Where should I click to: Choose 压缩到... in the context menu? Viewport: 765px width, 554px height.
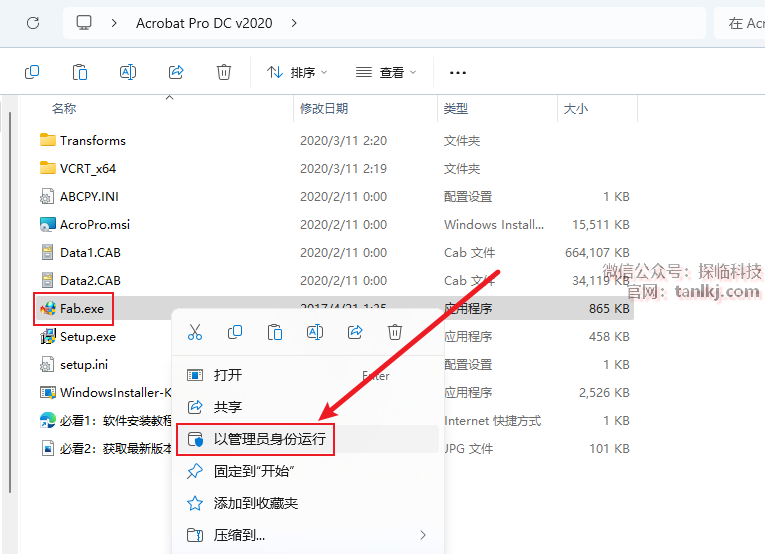coord(308,535)
